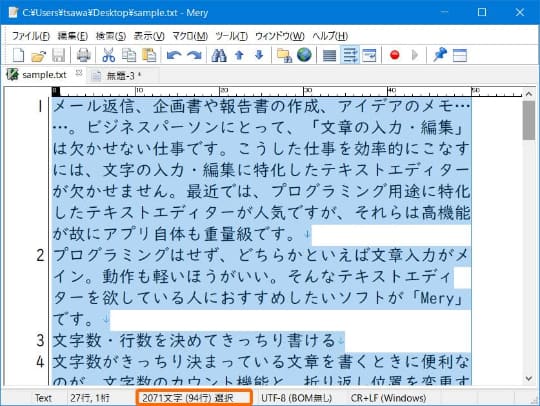Open in browser with globe icon

click(x=304, y=55)
